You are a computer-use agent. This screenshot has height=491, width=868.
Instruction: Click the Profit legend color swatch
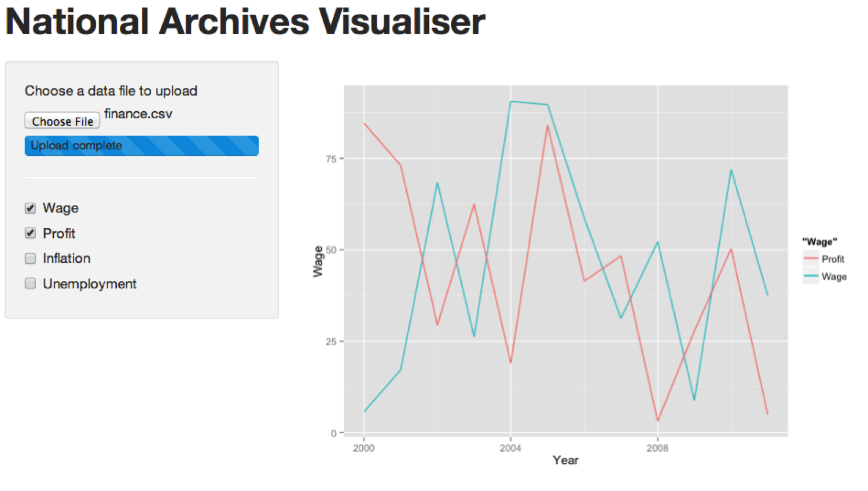[811, 259]
